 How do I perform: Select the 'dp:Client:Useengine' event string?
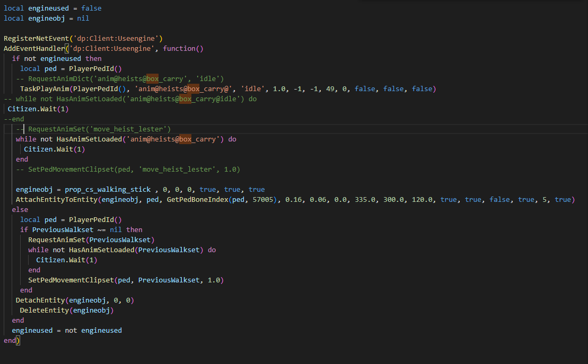point(118,38)
